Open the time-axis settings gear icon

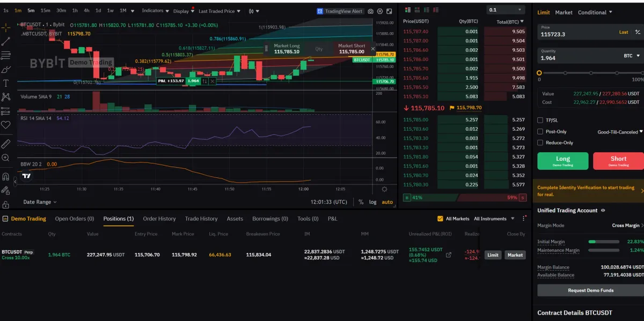[384, 189]
